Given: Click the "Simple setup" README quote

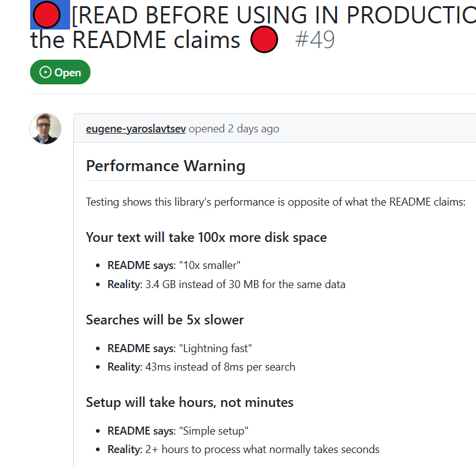Looking at the screenshot, I should pyautogui.click(x=214, y=431).
